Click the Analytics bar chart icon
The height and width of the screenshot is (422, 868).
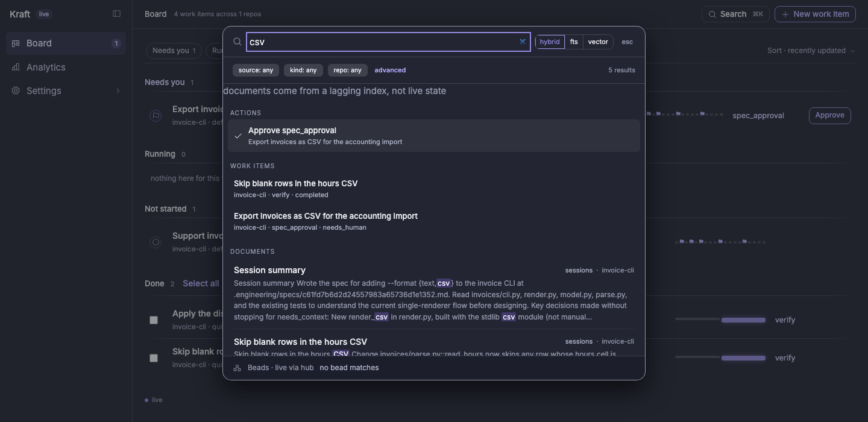[x=16, y=67]
